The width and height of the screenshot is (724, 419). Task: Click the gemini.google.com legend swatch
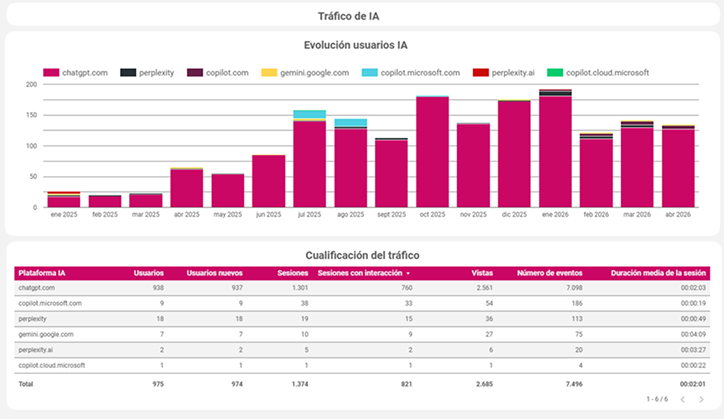click(x=269, y=73)
